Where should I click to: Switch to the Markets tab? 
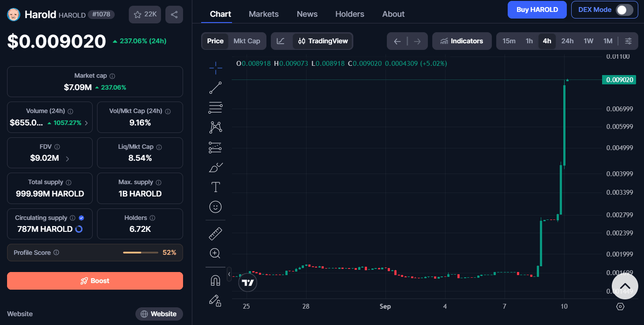(x=264, y=14)
